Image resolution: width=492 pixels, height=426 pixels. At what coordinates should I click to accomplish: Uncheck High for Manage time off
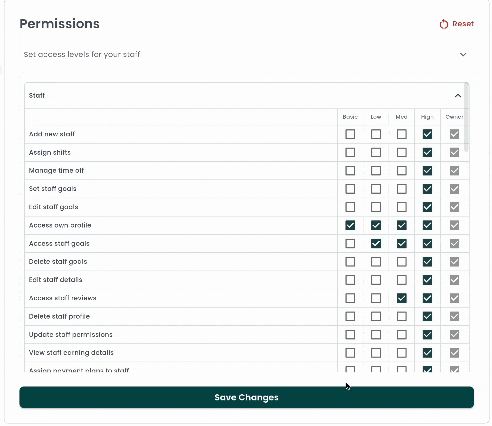tap(427, 171)
